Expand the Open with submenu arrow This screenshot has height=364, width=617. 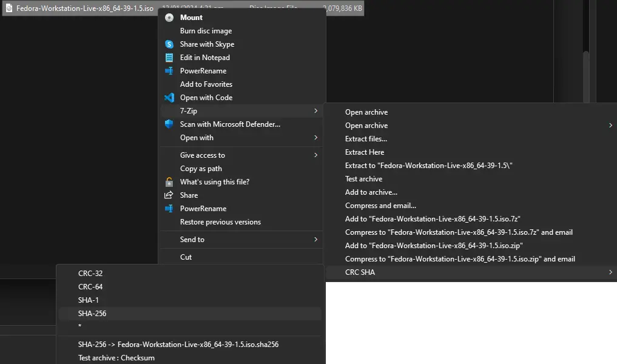tap(315, 137)
